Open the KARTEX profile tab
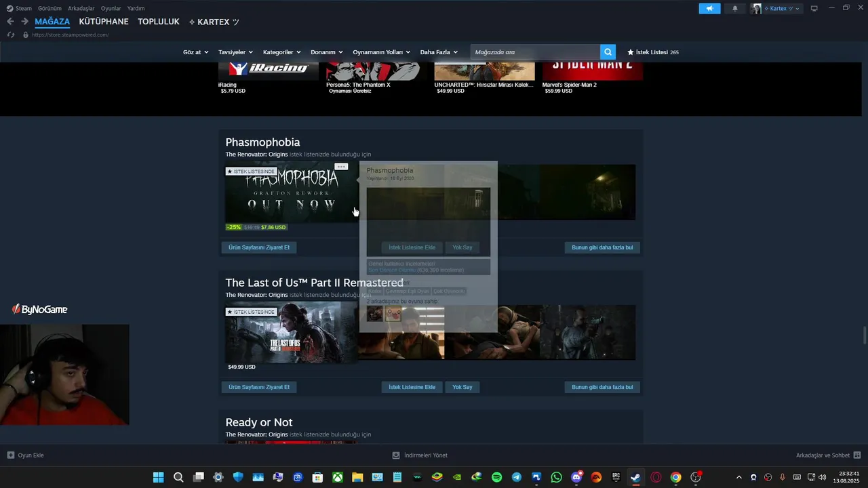The image size is (868, 488). (214, 22)
